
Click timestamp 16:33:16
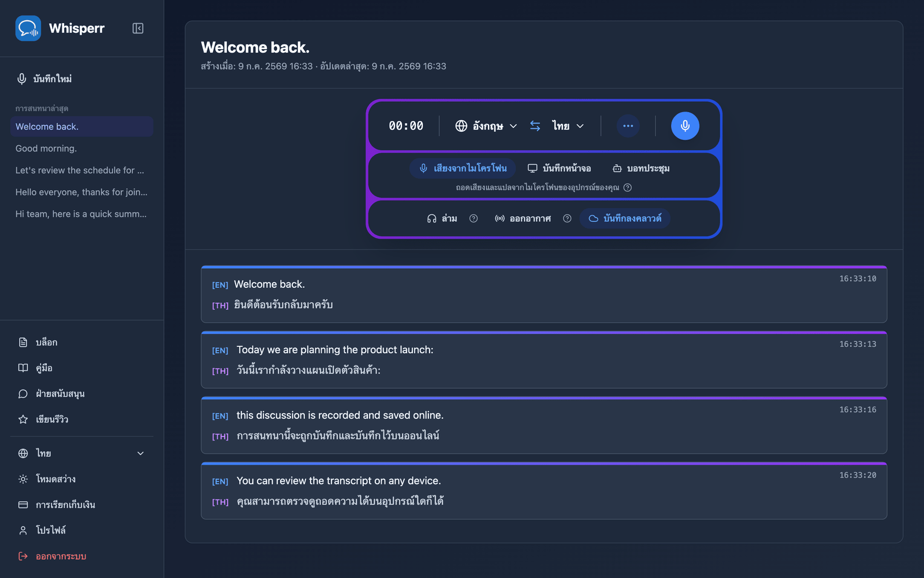tap(858, 410)
